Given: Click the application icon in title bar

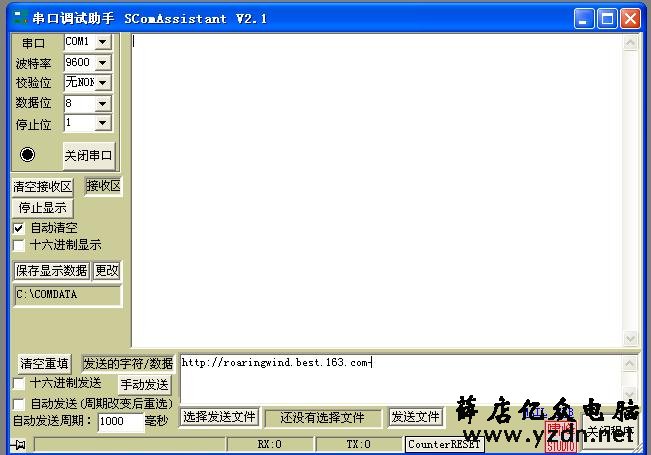Looking at the screenshot, I should [20, 17].
